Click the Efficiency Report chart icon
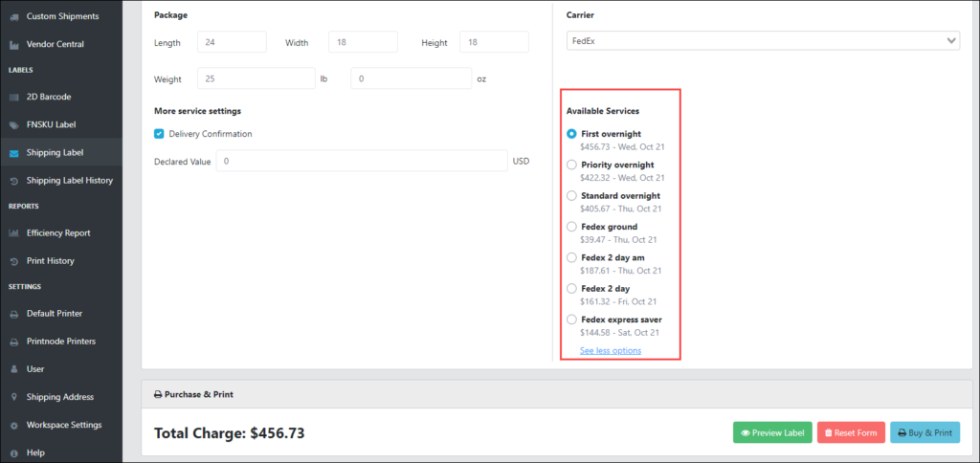This screenshot has height=463, width=980. [x=13, y=233]
